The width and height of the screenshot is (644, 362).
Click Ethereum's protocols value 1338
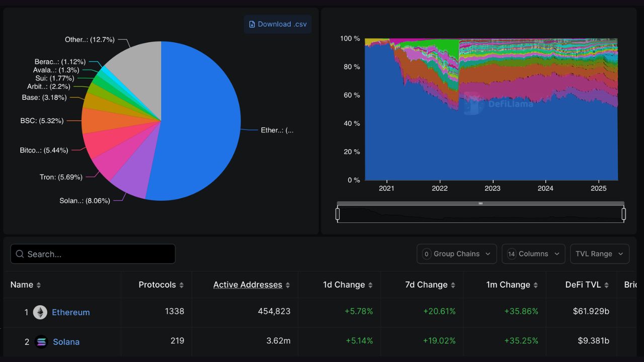click(175, 311)
